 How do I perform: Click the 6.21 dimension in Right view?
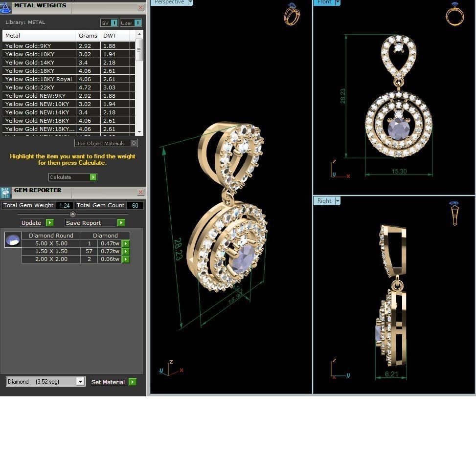[391, 374]
